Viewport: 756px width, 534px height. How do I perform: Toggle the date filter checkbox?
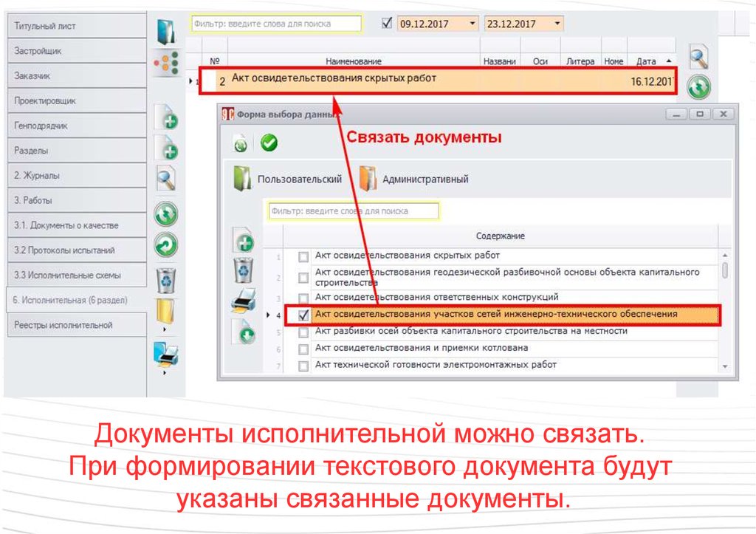click(387, 23)
